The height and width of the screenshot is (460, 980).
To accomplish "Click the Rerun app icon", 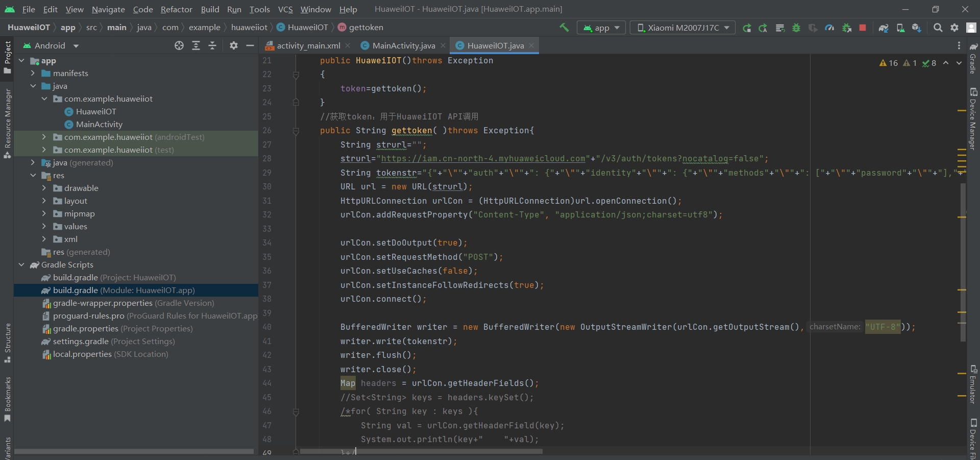I will pos(747,28).
